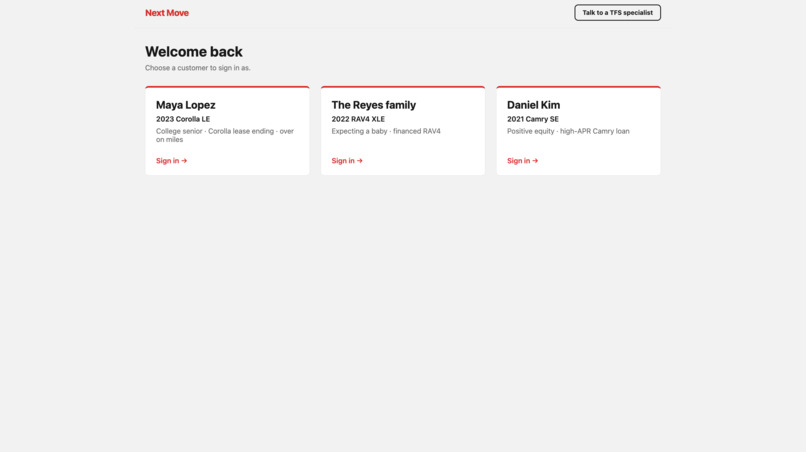Select The Reyes family name heading
Screen dimensions: 806x452
[374, 105]
